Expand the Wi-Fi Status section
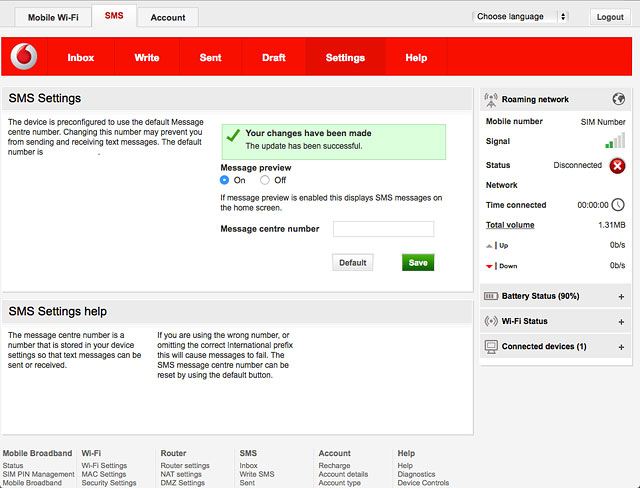The image size is (640, 488). [621, 322]
